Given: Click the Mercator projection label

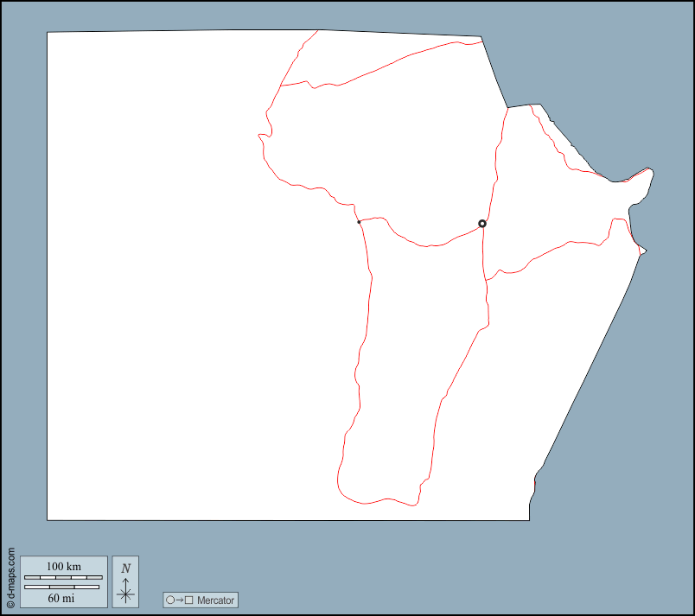Looking at the screenshot, I should [215, 600].
